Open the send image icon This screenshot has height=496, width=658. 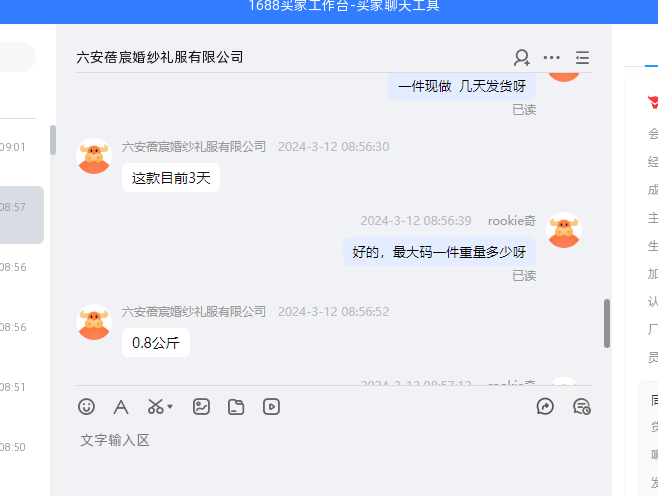click(201, 407)
